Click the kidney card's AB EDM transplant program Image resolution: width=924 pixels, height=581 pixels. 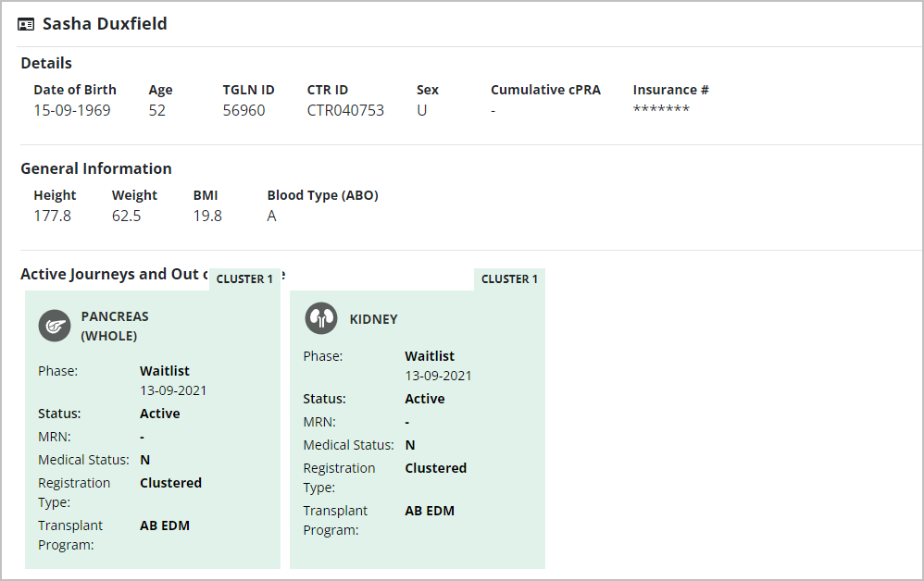[430, 511]
